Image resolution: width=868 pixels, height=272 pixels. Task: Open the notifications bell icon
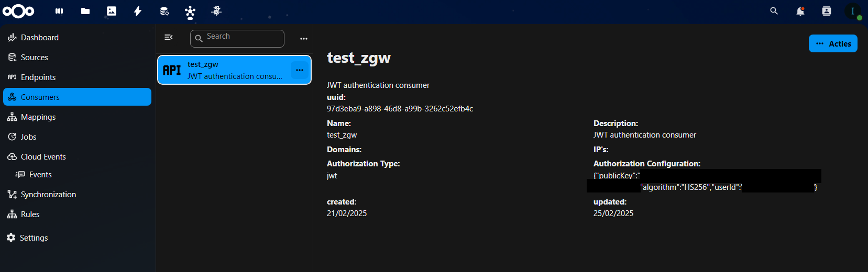pos(800,11)
